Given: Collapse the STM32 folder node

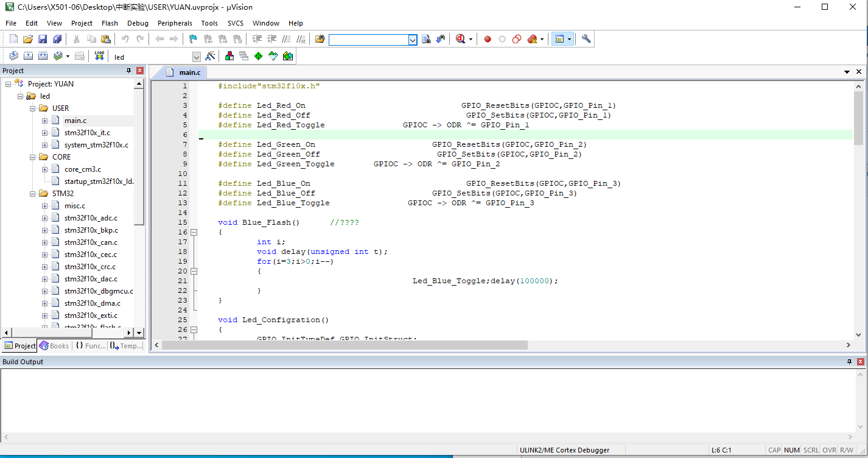Looking at the screenshot, I should click(x=32, y=194).
